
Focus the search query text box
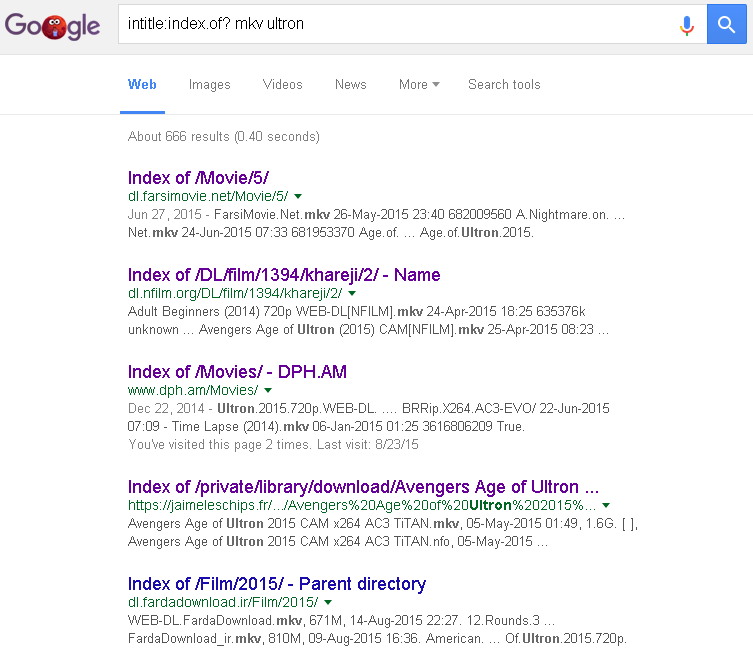(x=412, y=24)
